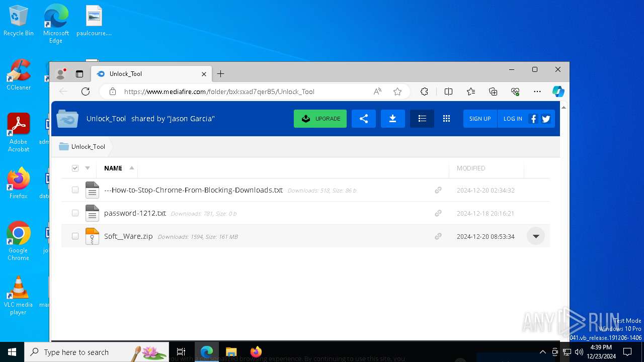Select CCleaner desktop icon
The image size is (644, 362).
[x=19, y=75]
